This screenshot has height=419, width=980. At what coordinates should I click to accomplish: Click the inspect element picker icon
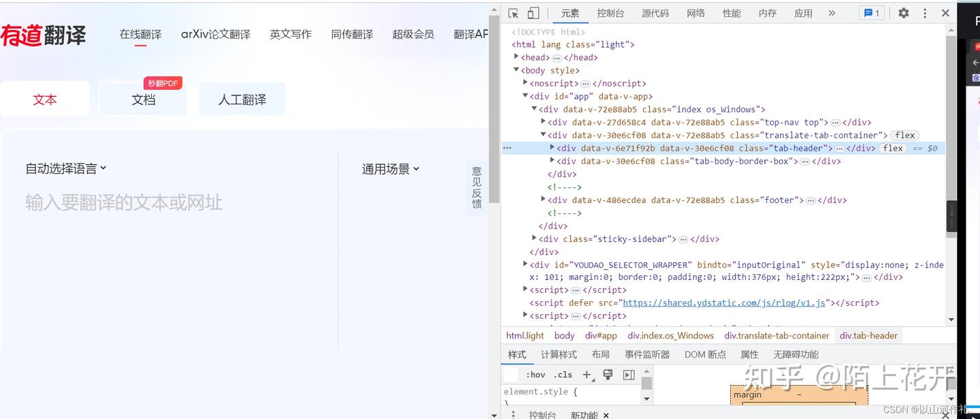point(513,13)
